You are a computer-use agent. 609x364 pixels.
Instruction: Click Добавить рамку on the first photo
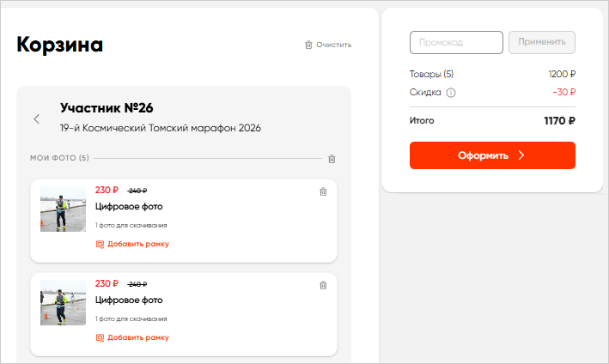click(137, 244)
